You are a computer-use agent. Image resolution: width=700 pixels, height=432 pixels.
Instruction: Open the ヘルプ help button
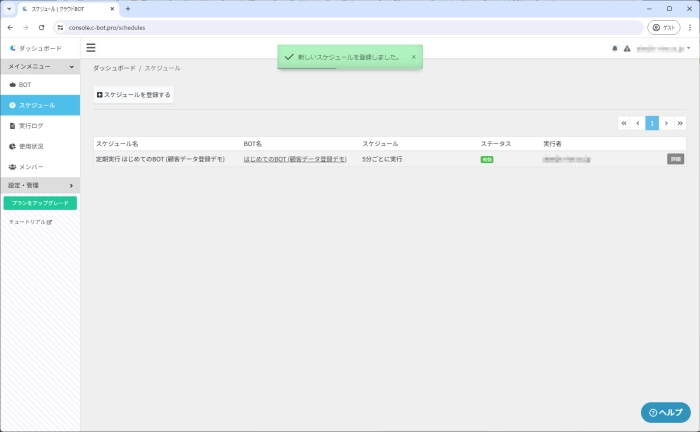click(x=665, y=412)
